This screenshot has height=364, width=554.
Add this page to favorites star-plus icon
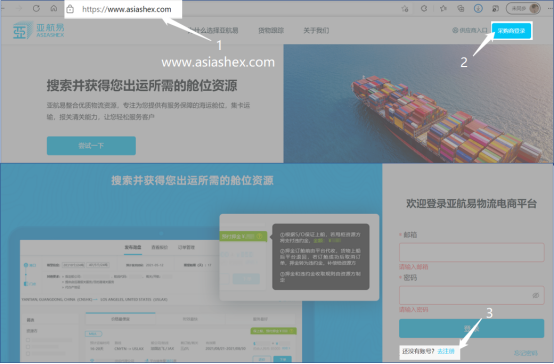coord(405,8)
